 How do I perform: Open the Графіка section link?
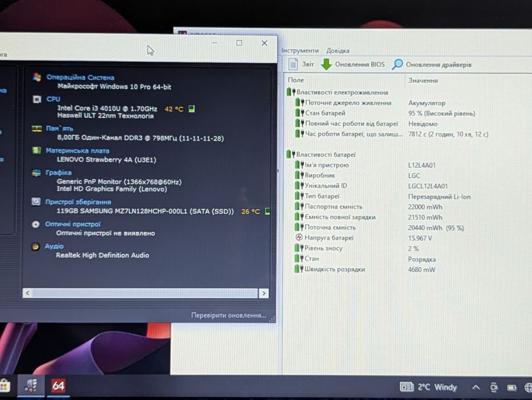point(59,173)
